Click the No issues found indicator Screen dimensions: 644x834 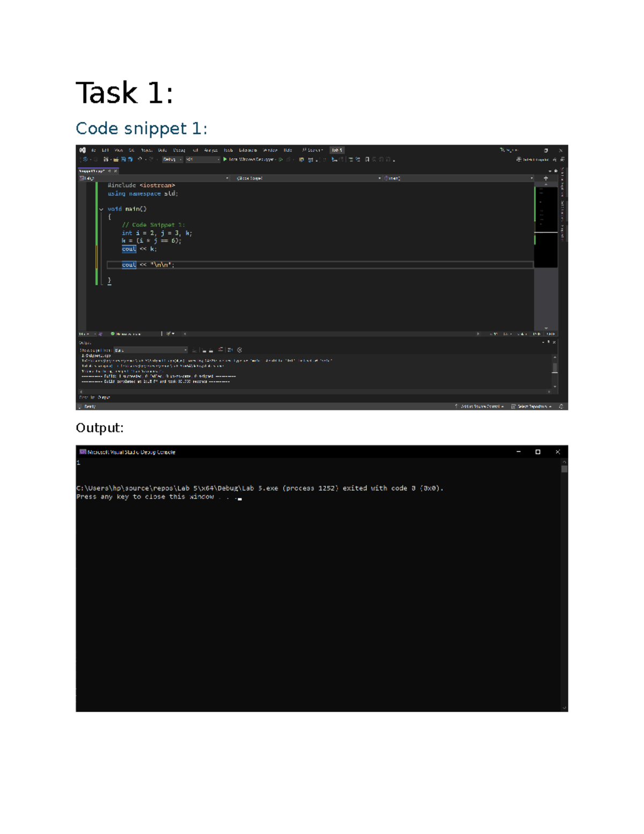tap(126, 334)
